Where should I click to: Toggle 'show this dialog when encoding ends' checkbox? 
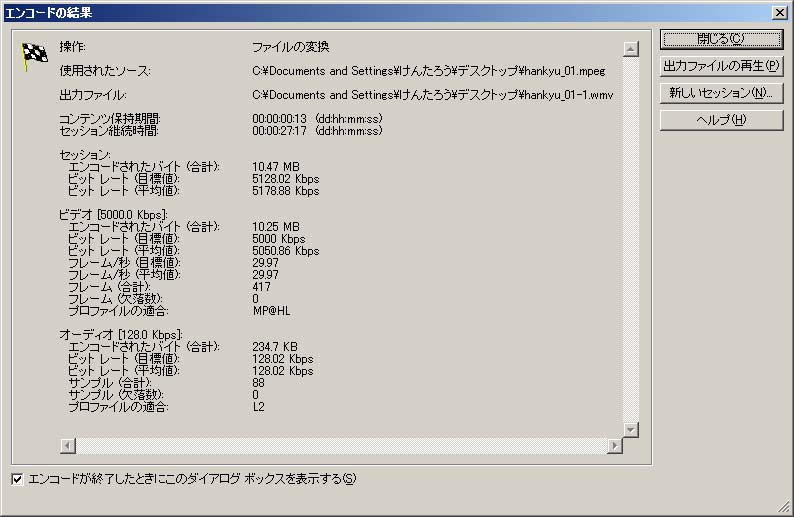pos(17,479)
